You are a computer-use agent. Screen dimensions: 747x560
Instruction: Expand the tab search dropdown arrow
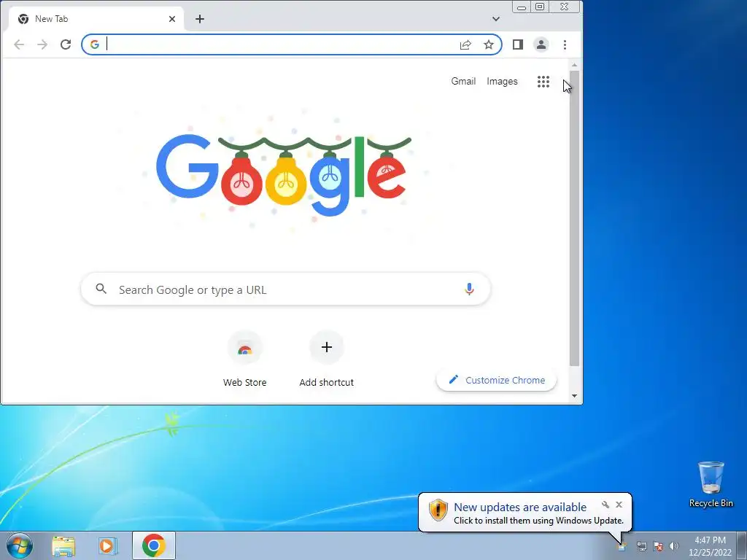click(x=496, y=19)
